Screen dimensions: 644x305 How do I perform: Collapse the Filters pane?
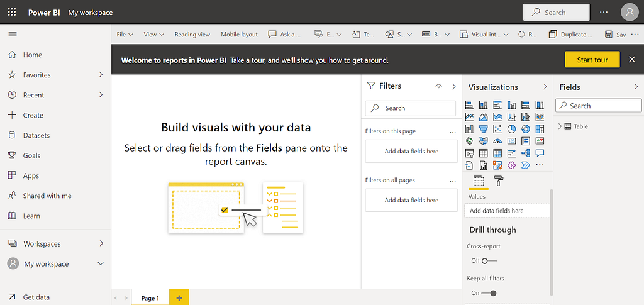(x=454, y=86)
